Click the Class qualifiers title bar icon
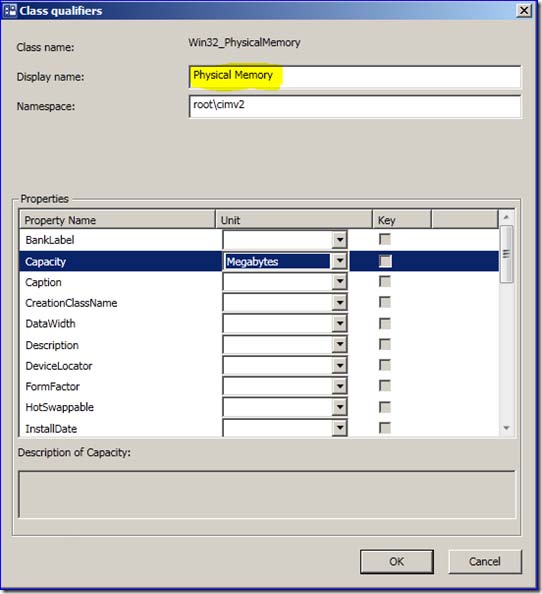 9,10
